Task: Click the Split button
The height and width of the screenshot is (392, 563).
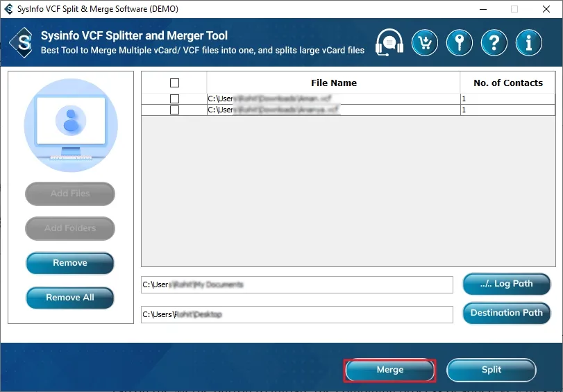Action: pyautogui.click(x=491, y=370)
